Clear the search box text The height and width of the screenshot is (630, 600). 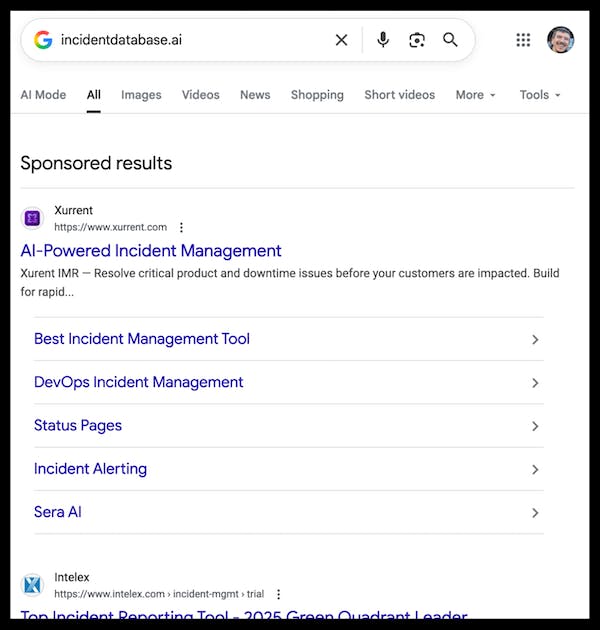coord(341,40)
